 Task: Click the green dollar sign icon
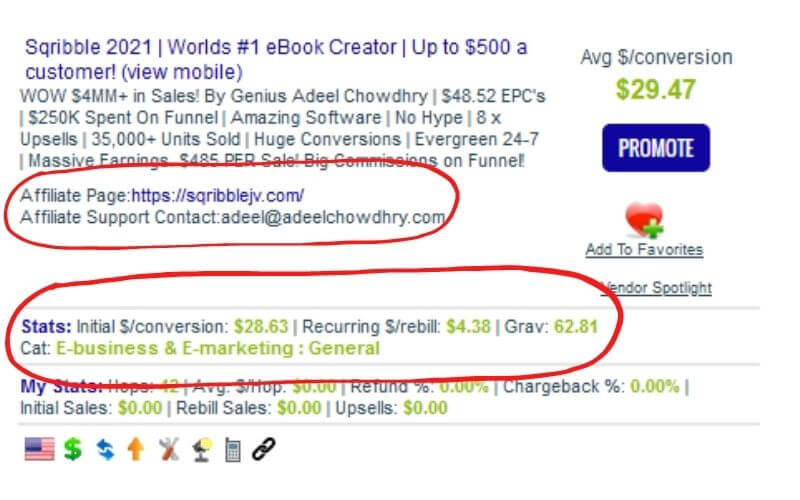click(x=72, y=449)
